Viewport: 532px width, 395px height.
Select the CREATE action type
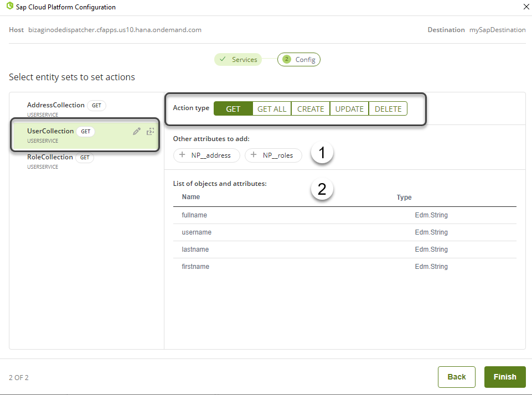point(311,109)
